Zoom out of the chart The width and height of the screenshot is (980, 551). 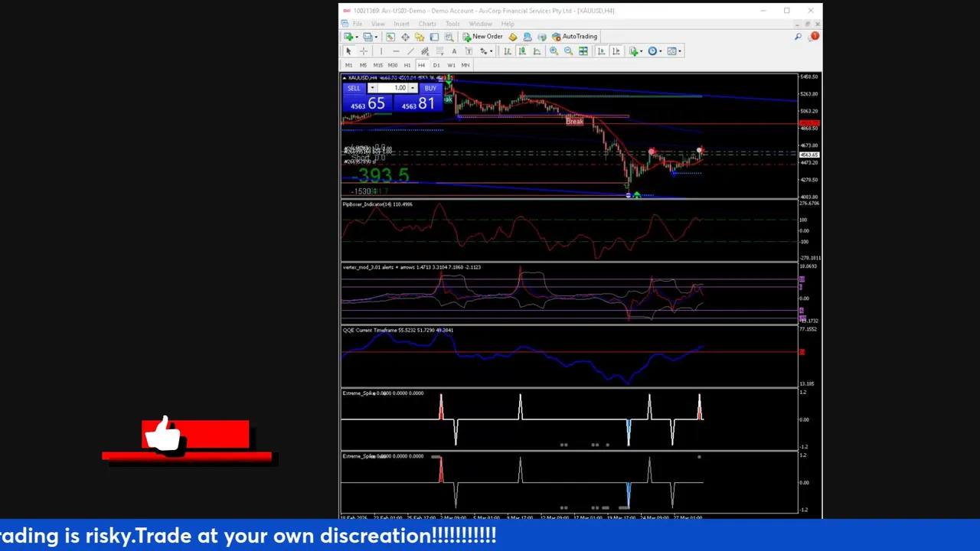click(x=568, y=51)
